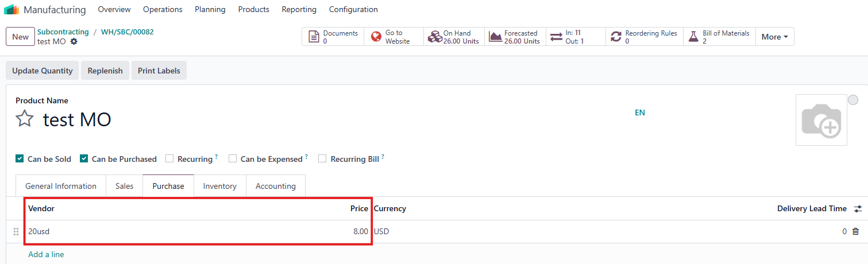This screenshot has width=868, height=264.
Task: Click the EN language indicator
Action: click(x=639, y=112)
